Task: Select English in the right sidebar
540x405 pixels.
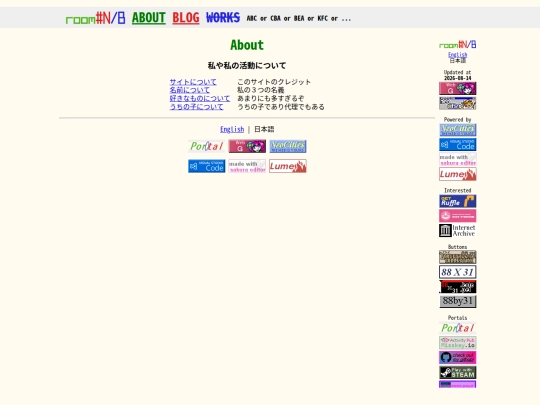Action: tap(458, 55)
